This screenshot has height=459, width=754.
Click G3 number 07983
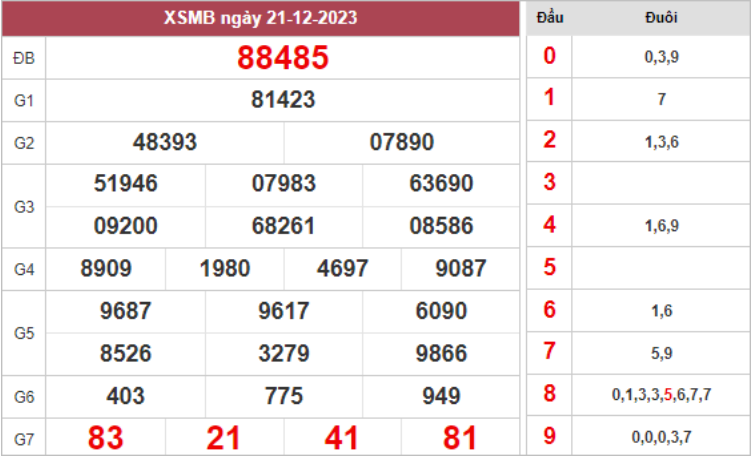[x=284, y=184]
